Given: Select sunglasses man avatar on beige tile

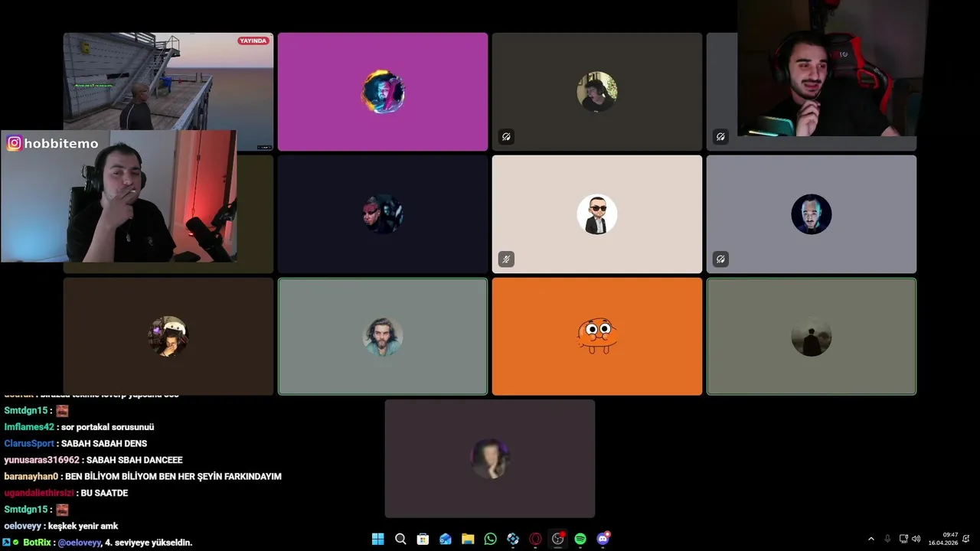Looking at the screenshot, I should (597, 214).
